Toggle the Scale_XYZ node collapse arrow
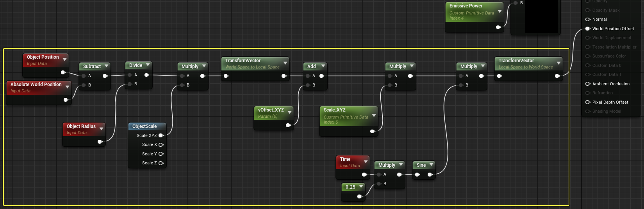The image size is (644, 209). (374, 115)
